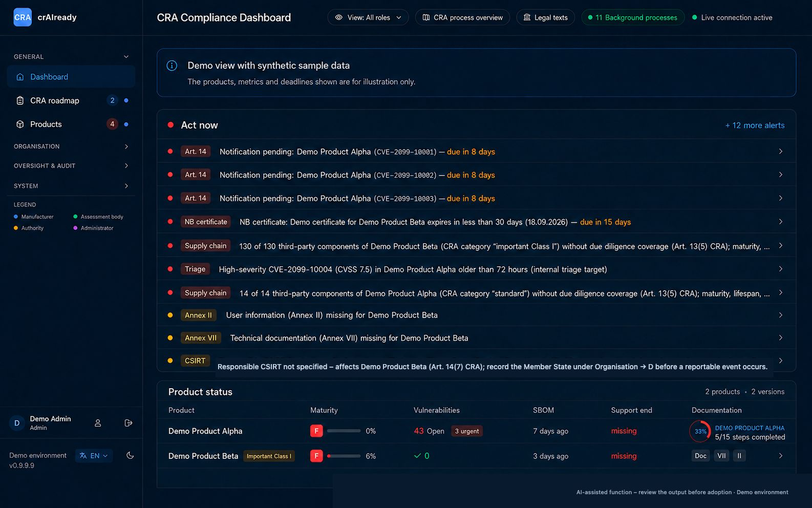Collapse the GENERAL section
This screenshot has width=812, height=508.
[71, 56]
